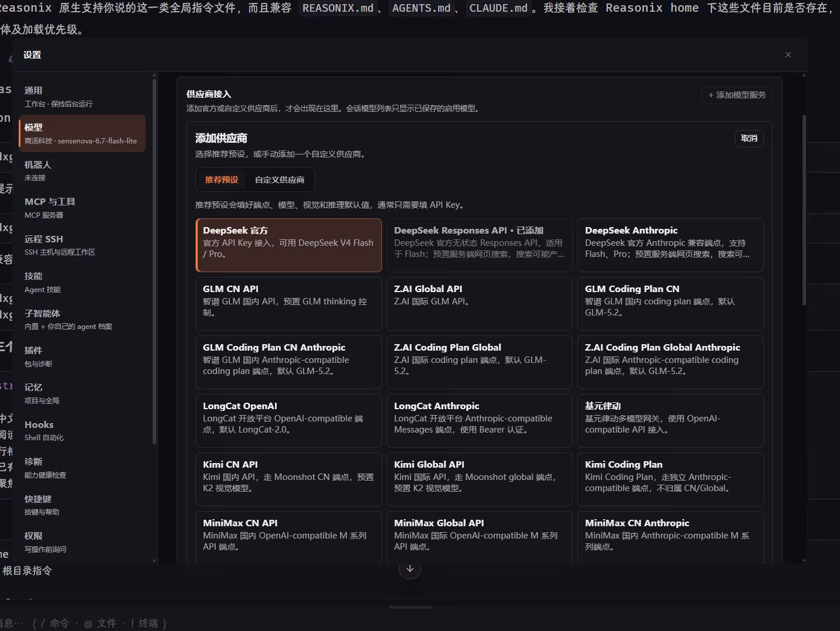Image resolution: width=840 pixels, height=631 pixels.
Task: Focus the chat message input box
Action: coord(420,623)
